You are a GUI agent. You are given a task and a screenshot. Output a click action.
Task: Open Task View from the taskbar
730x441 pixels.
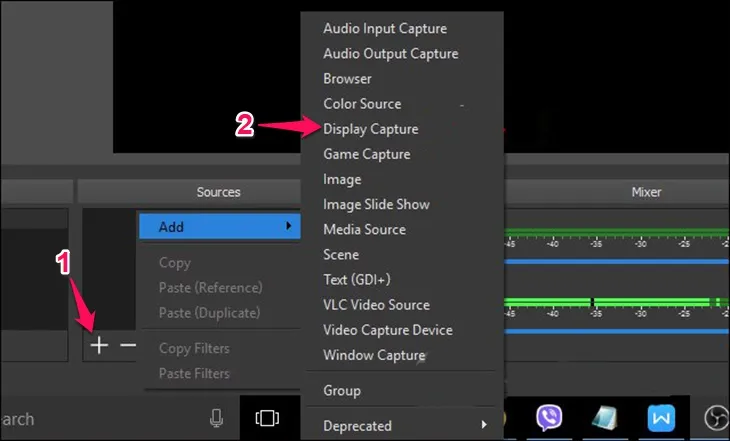pyautogui.click(x=266, y=418)
